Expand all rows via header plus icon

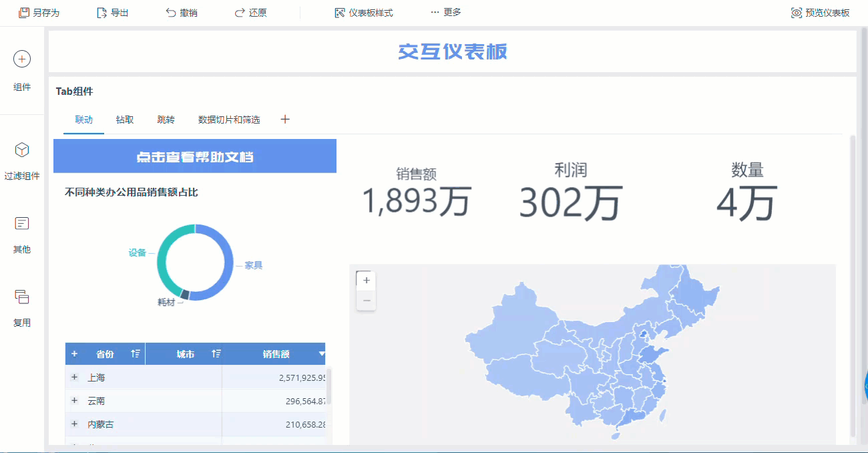(74, 353)
